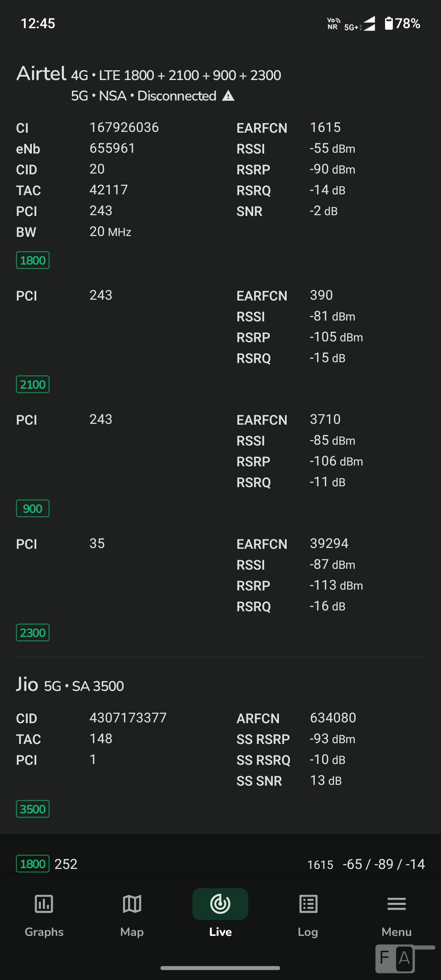Tap the Airtel 4G operator header

pos(149,75)
